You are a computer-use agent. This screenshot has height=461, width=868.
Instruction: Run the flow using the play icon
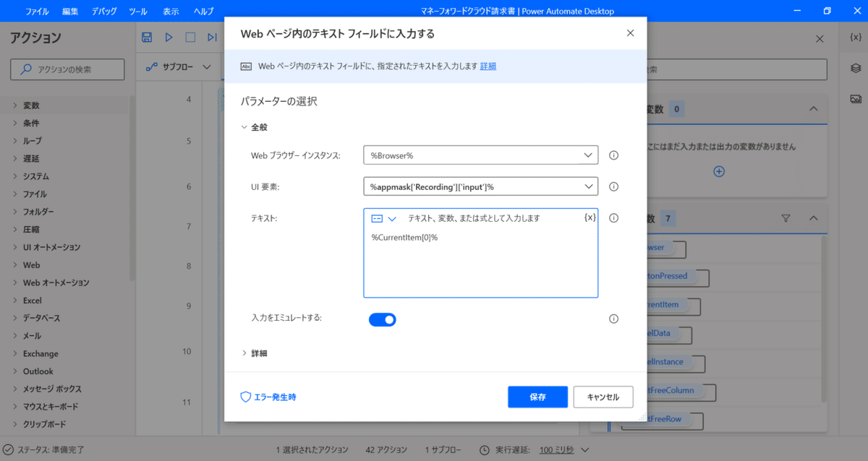(x=169, y=37)
